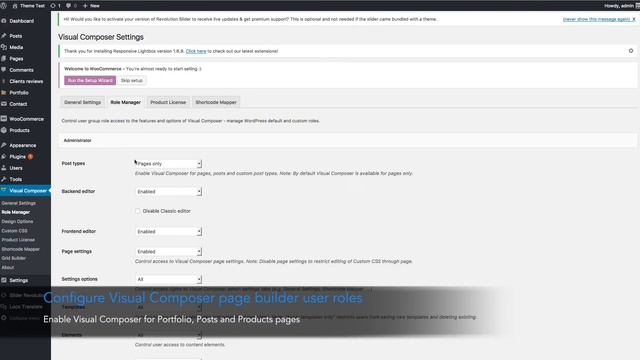Click the Visual Composer sidebar icon
Viewport: 640px width, 360px height.
tap(4, 190)
